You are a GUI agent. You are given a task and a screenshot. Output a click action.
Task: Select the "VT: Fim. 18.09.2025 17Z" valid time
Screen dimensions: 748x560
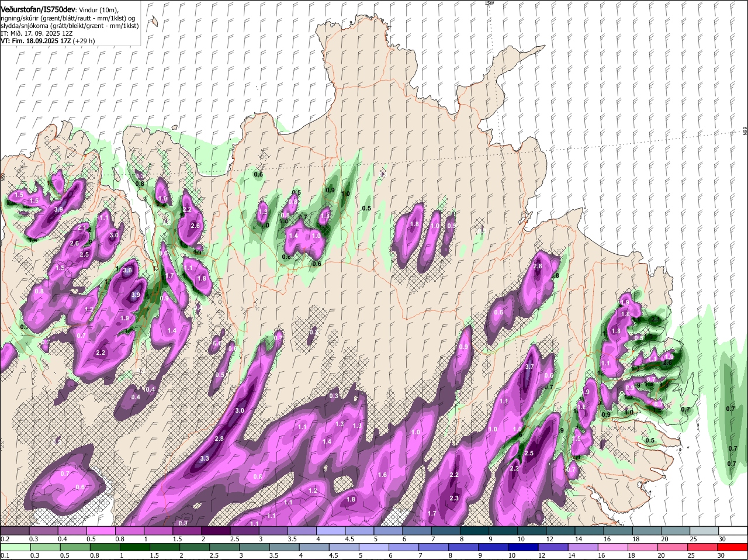pos(36,41)
